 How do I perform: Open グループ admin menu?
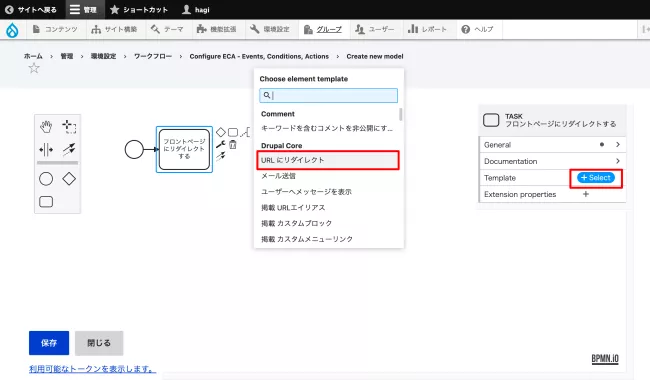tap(323, 29)
